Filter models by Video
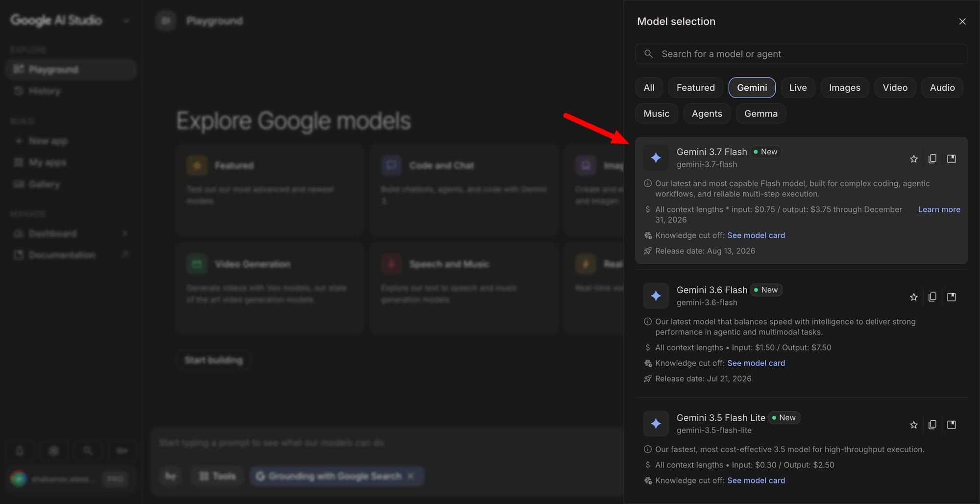This screenshot has width=980, height=504. pyautogui.click(x=895, y=88)
